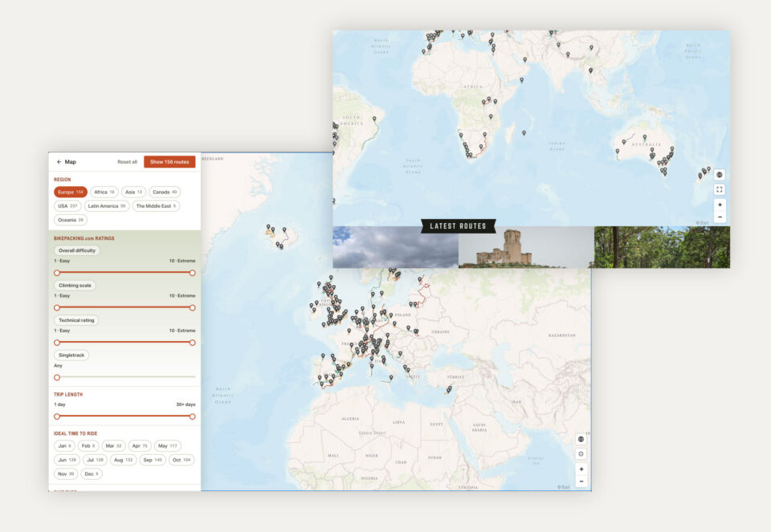Click the Overall difficulty rating chip
Viewport: 771px width, 532px height.
tap(77, 250)
